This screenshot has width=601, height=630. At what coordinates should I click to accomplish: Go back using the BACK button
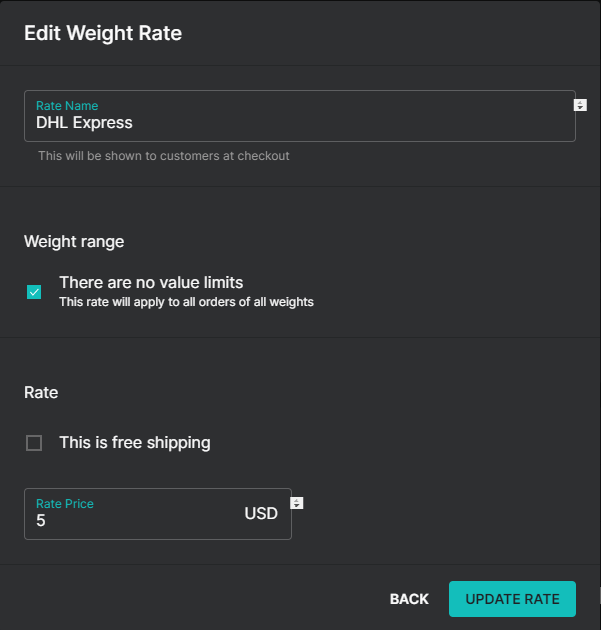point(409,599)
